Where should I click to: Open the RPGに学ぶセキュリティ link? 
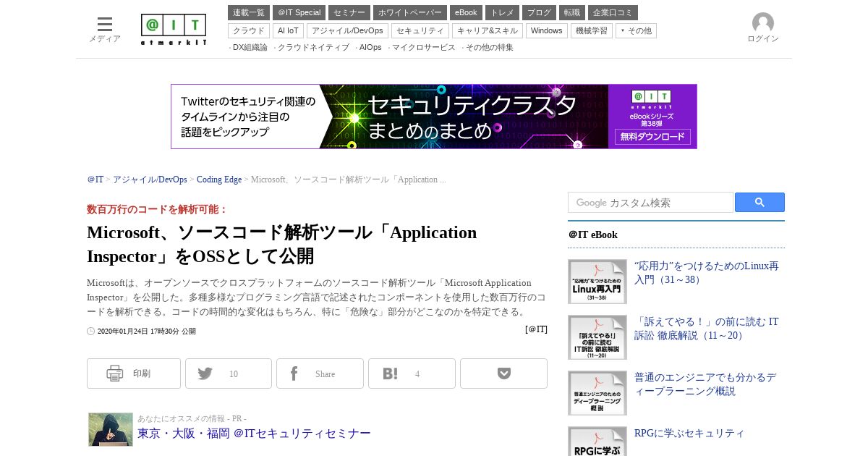click(689, 434)
